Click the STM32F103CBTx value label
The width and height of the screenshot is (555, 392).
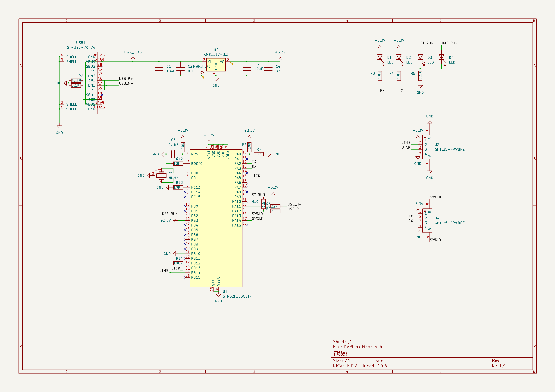click(x=237, y=296)
